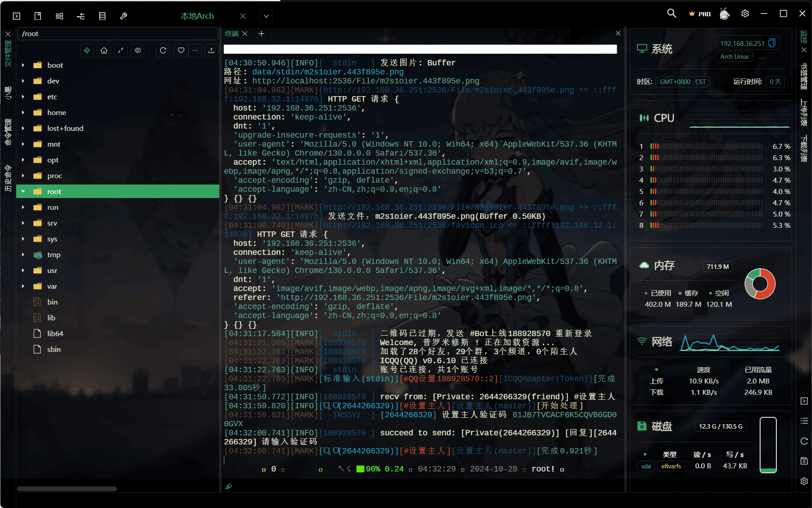
Task: Select the 终端 terminal tab
Action: point(231,34)
